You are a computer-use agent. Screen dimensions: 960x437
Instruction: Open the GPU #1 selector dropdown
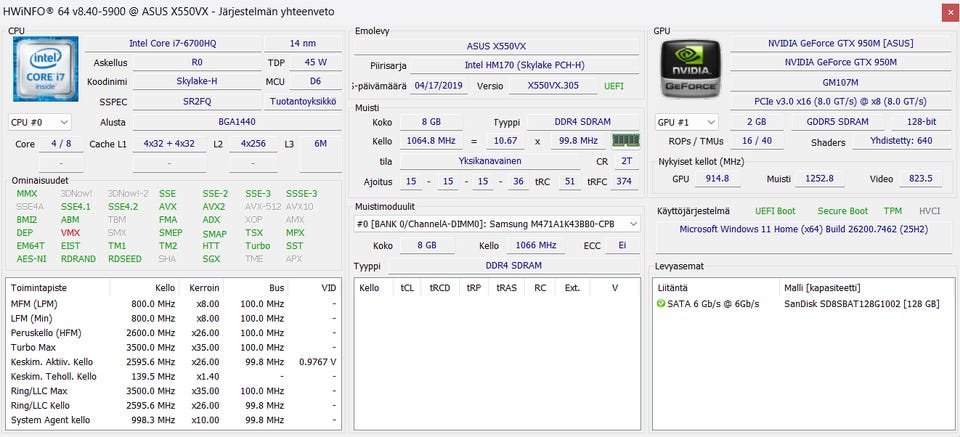pyautogui.click(x=685, y=122)
